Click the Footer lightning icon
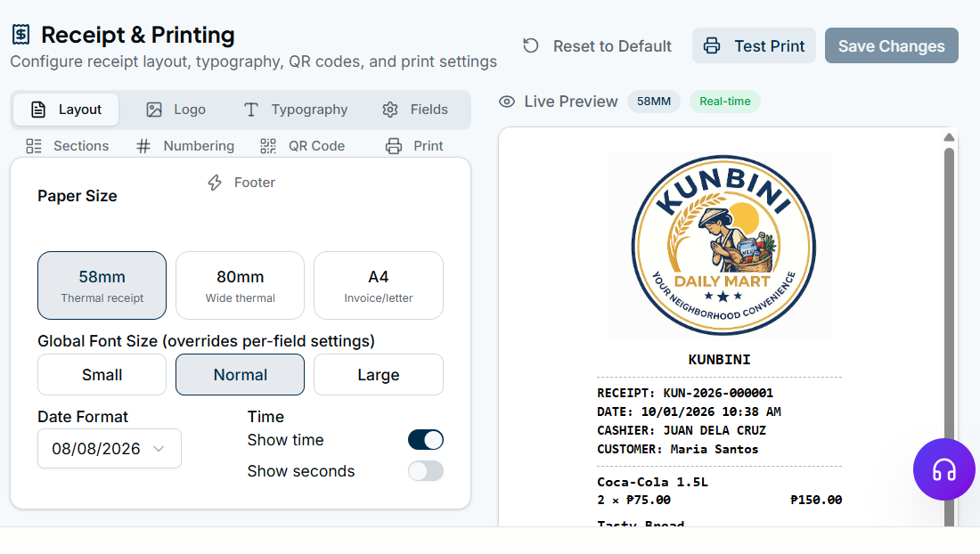 [215, 183]
